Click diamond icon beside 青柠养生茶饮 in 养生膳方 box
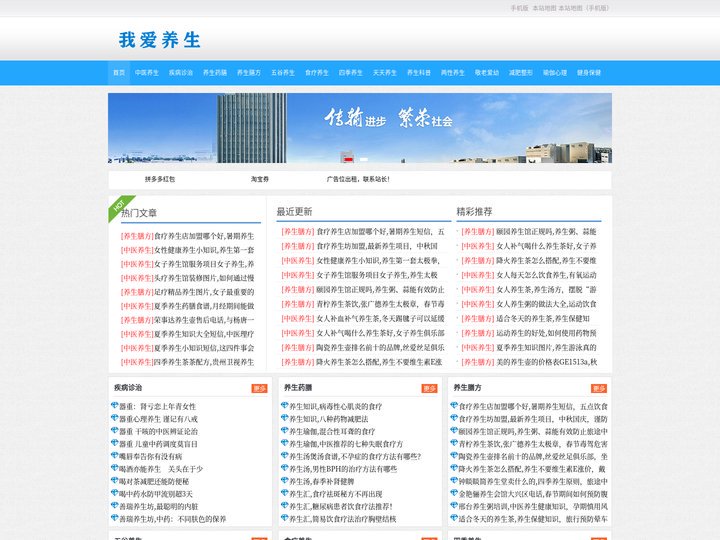720x540 pixels. [454, 443]
